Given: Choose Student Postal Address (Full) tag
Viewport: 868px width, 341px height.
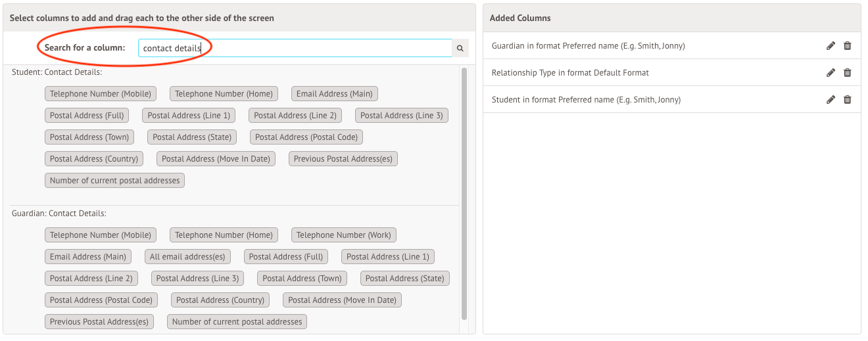Looking at the screenshot, I should click(x=87, y=116).
